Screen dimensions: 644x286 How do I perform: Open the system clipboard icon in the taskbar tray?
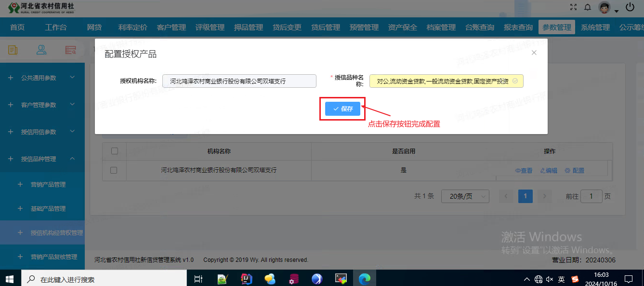pos(629,279)
